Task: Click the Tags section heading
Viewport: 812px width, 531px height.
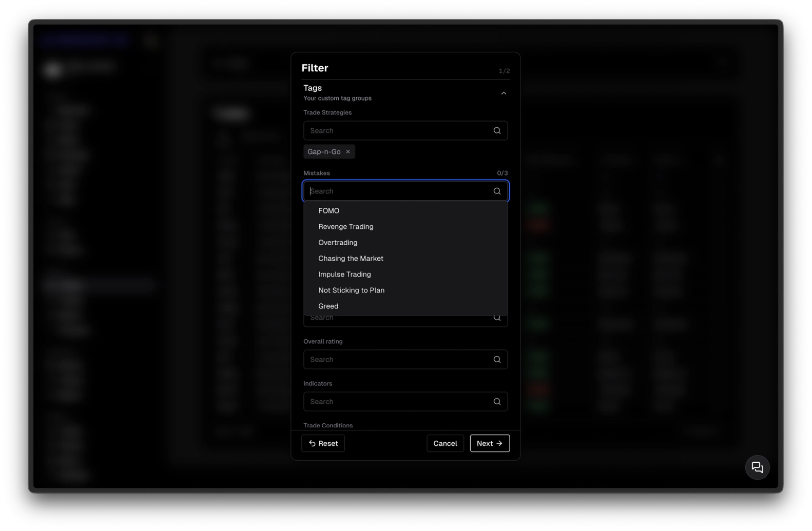Action: [x=313, y=88]
